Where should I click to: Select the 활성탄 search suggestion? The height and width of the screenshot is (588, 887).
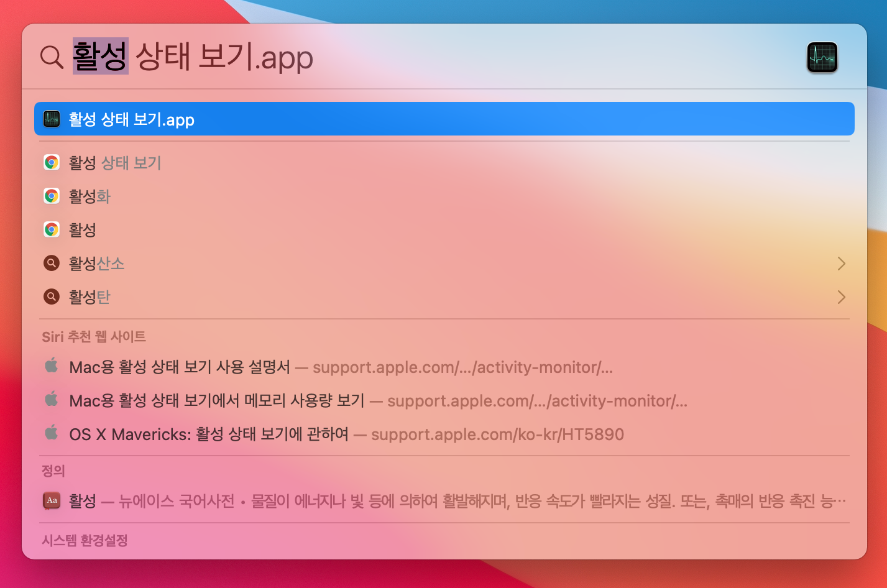click(x=444, y=297)
